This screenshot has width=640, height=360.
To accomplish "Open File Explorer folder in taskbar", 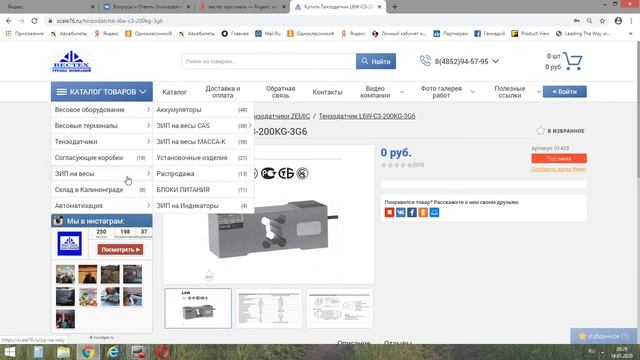I will point(63,352).
